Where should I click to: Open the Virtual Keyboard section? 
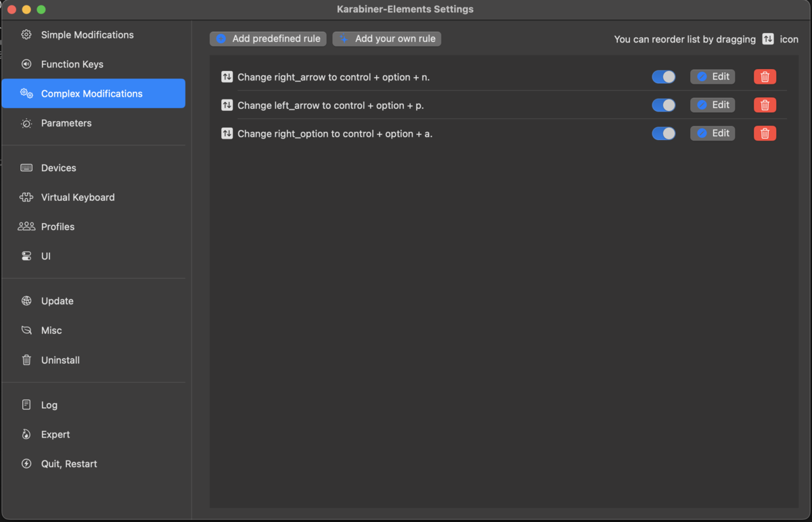[93, 197]
